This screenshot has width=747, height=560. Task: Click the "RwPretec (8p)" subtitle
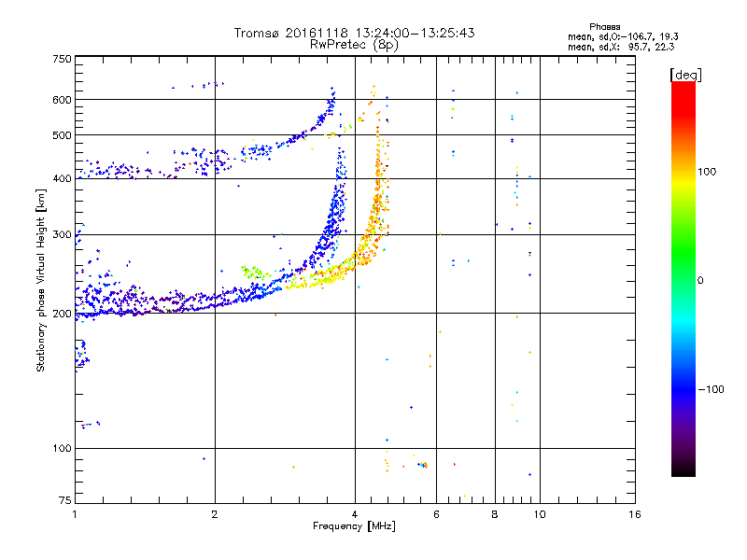tap(355, 45)
